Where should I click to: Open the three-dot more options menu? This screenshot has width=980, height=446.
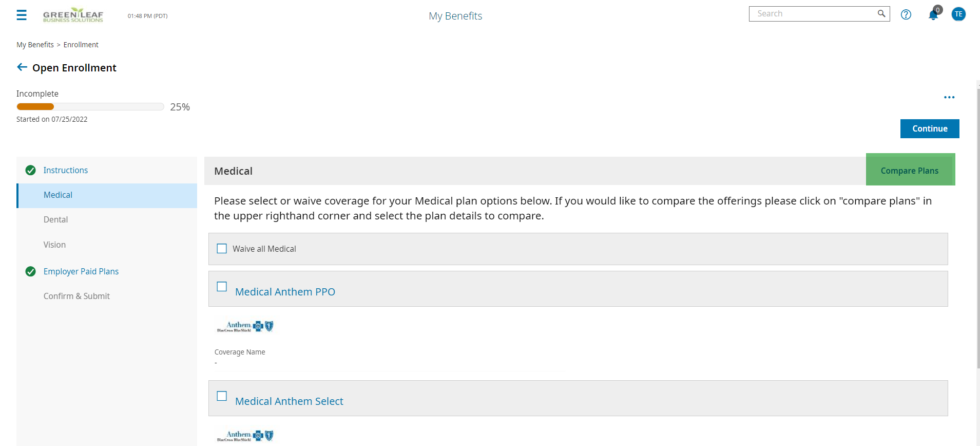tap(949, 97)
